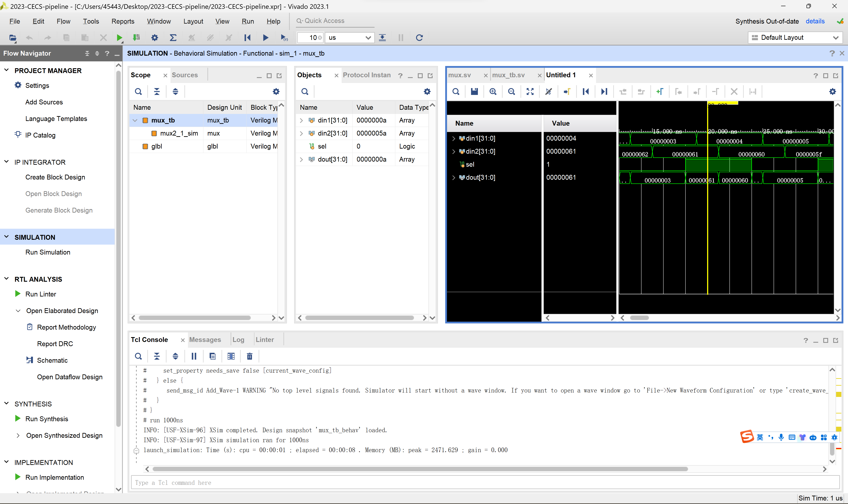Search in the Objects panel
The height and width of the screenshot is (504, 848).
click(305, 91)
